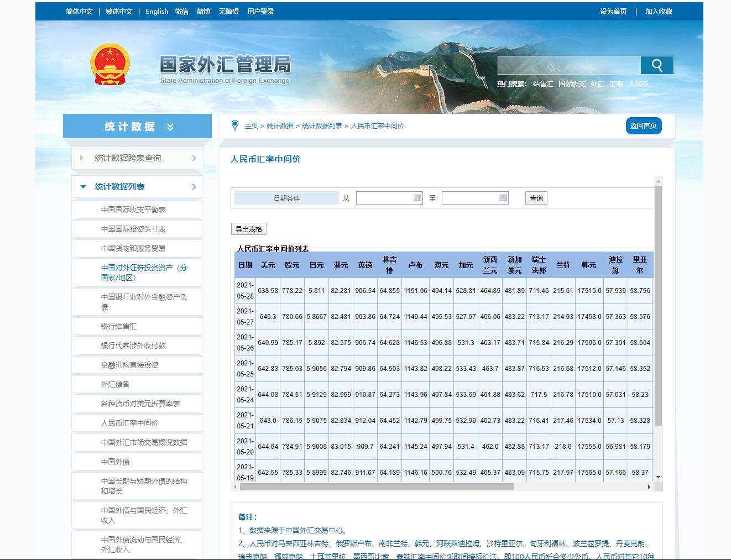Viewport: 731px width, 560px height.
Task: Open the end date calendar picker icon
Action: point(503,198)
